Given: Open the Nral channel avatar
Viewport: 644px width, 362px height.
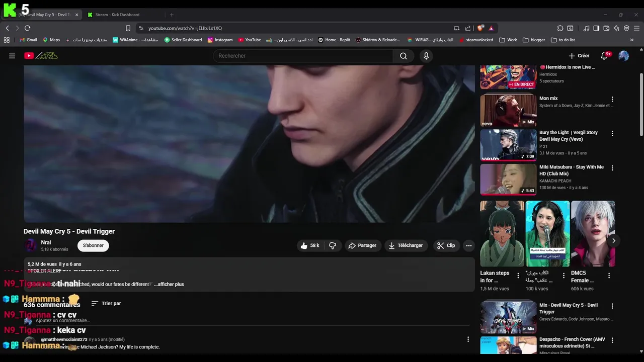Looking at the screenshot, I should 31,245.
